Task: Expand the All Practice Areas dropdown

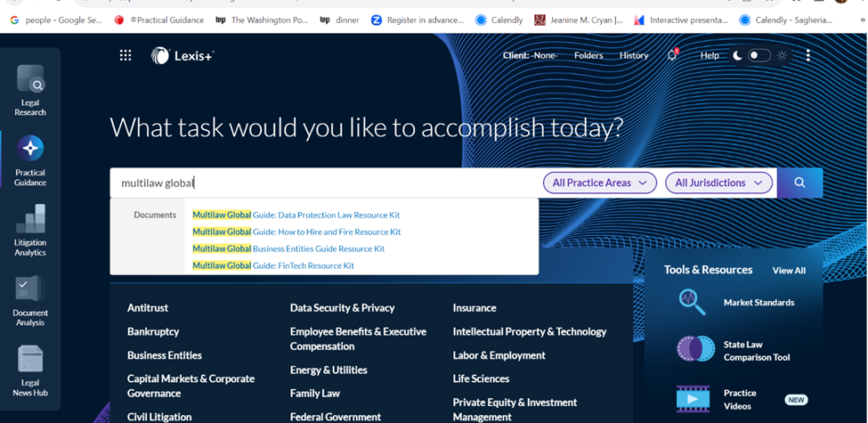Action: [599, 183]
